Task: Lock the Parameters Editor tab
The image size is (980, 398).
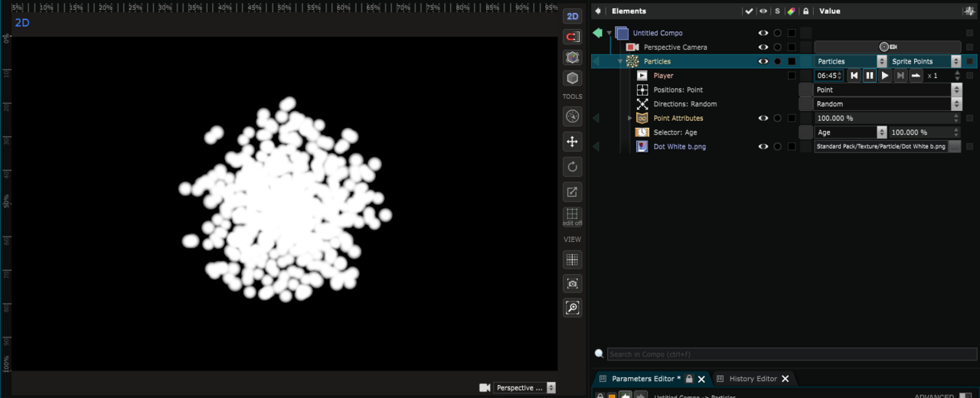Action: (x=689, y=379)
